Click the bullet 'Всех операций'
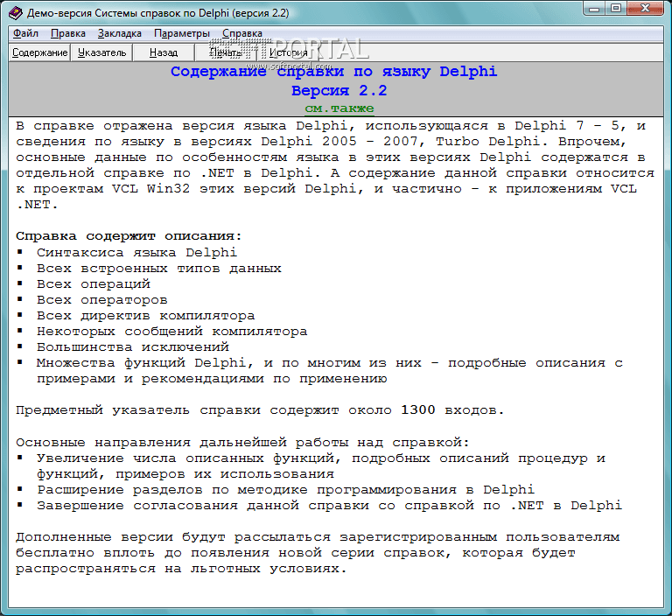Image resolution: width=672 pixels, height=616 pixels. (x=94, y=284)
